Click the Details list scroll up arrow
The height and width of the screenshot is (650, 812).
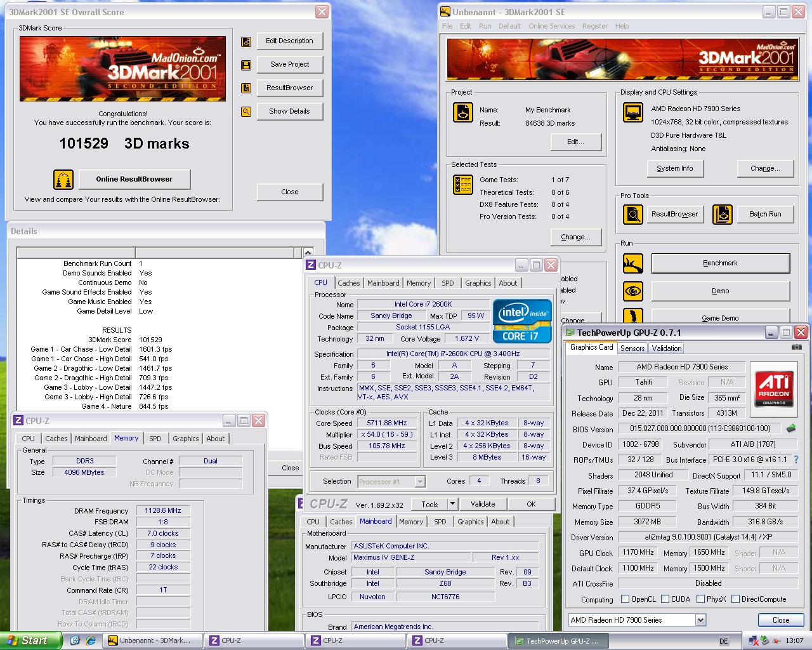click(308, 253)
